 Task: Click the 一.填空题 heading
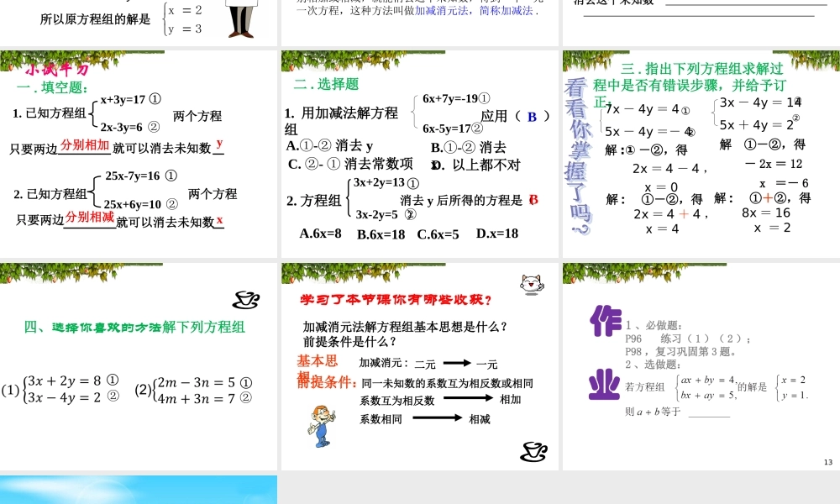[x=52, y=88]
